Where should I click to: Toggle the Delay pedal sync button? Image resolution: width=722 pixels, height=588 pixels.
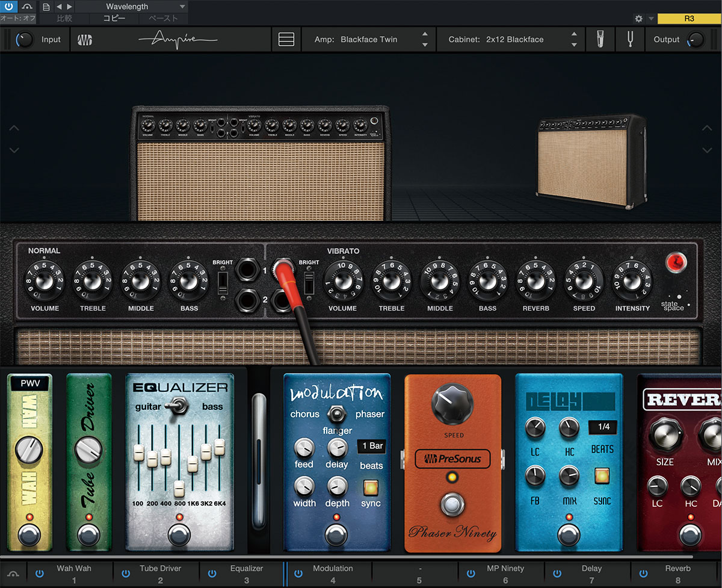click(602, 476)
